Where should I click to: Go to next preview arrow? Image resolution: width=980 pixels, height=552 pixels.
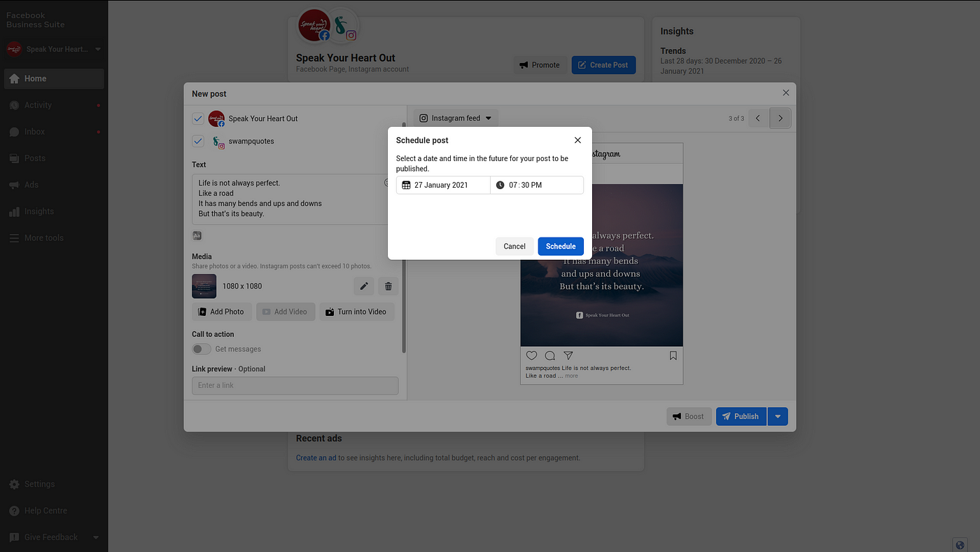[780, 118]
